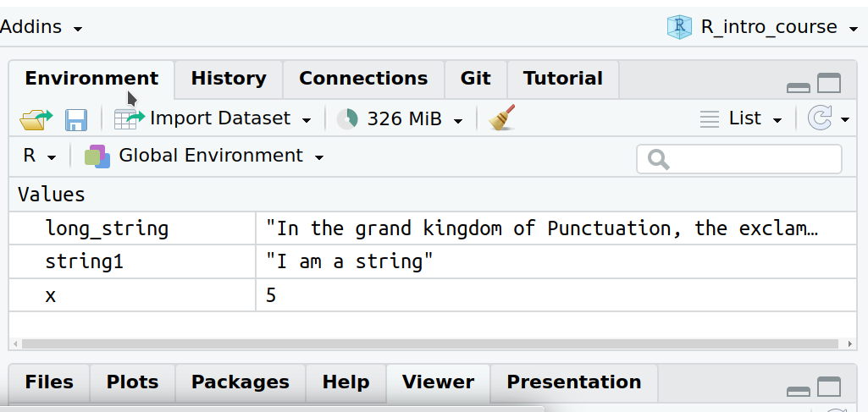868x412 pixels.
Task: Open the Packages tab
Action: click(240, 382)
